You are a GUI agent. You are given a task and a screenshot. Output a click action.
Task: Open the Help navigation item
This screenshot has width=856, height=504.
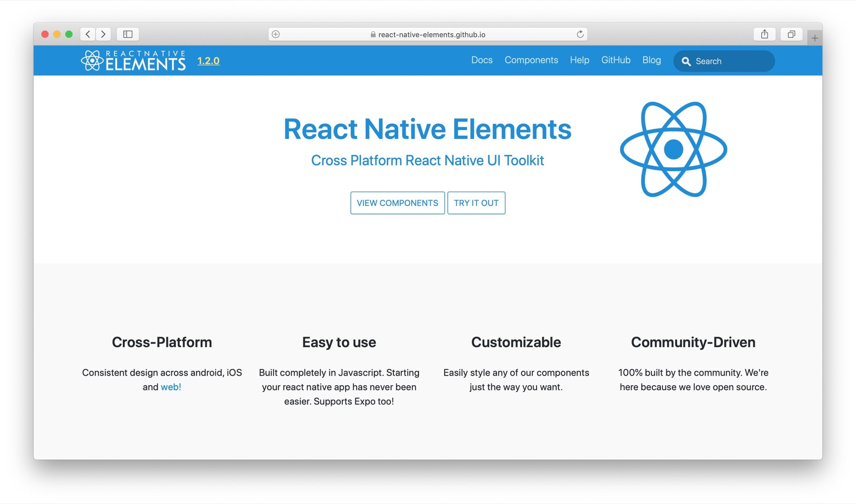[x=580, y=60]
